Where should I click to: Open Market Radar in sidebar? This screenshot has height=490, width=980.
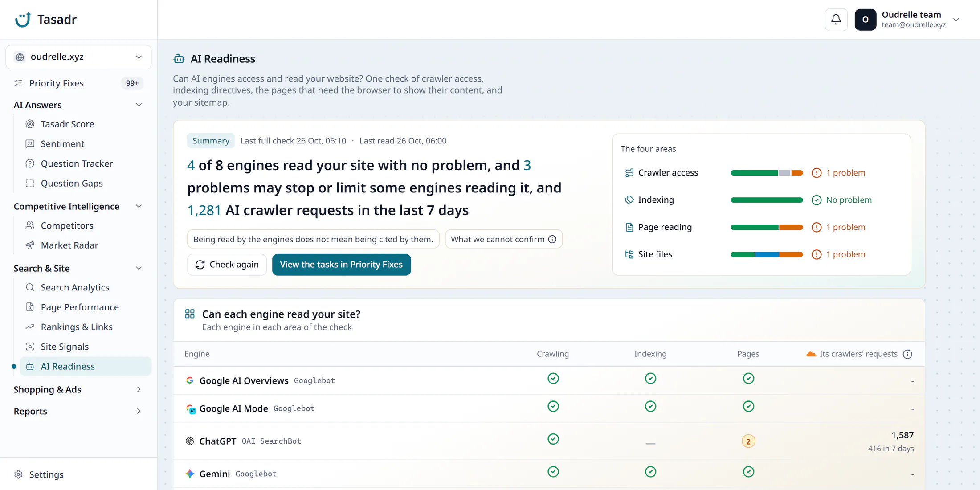(x=85, y=245)
